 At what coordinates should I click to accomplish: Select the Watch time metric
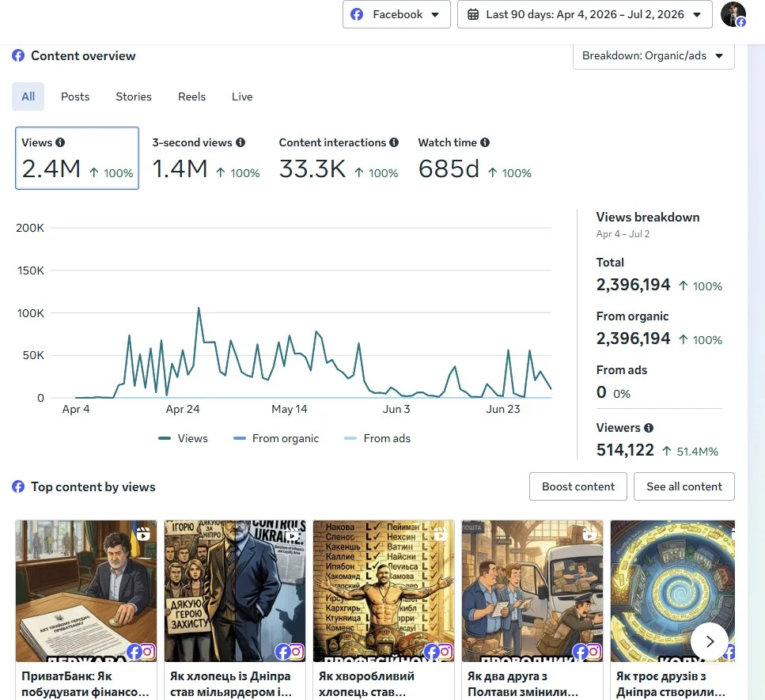tap(475, 158)
